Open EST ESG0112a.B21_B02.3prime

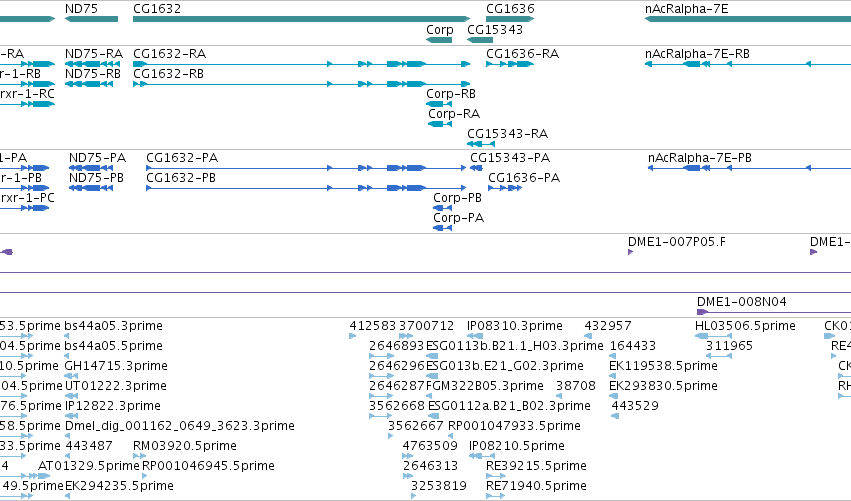[509, 406]
